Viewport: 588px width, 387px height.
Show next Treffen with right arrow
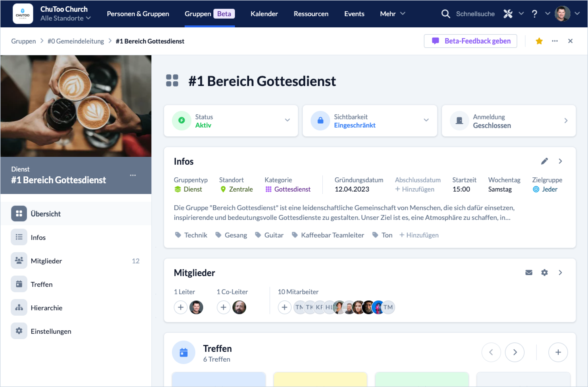pyautogui.click(x=515, y=352)
